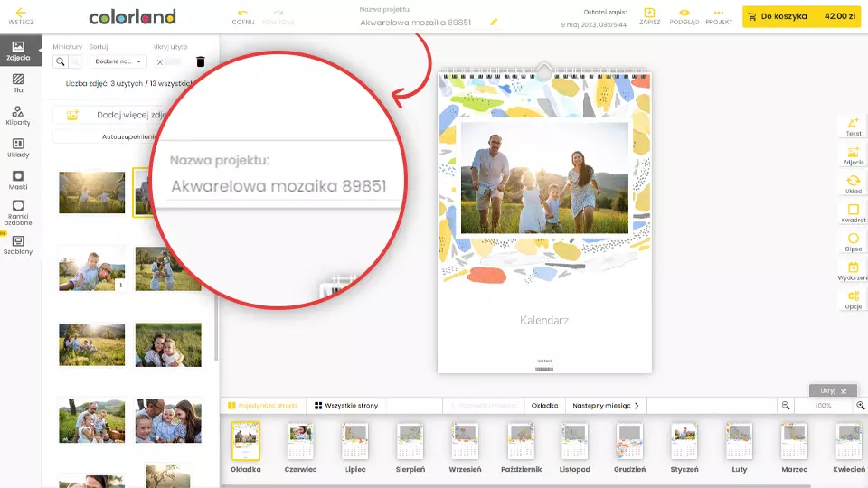
Task: Open the Zdjęcia panel in sidebar
Action: coord(18,51)
